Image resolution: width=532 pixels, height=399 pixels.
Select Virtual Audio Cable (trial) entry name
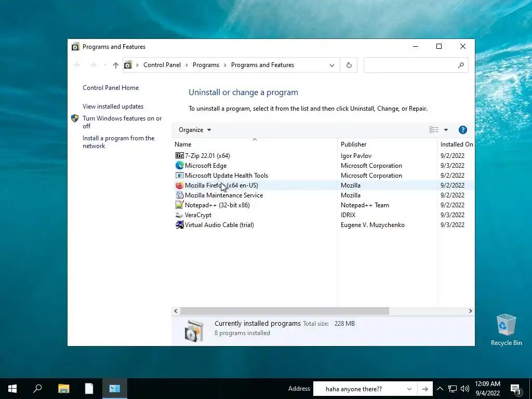point(219,224)
